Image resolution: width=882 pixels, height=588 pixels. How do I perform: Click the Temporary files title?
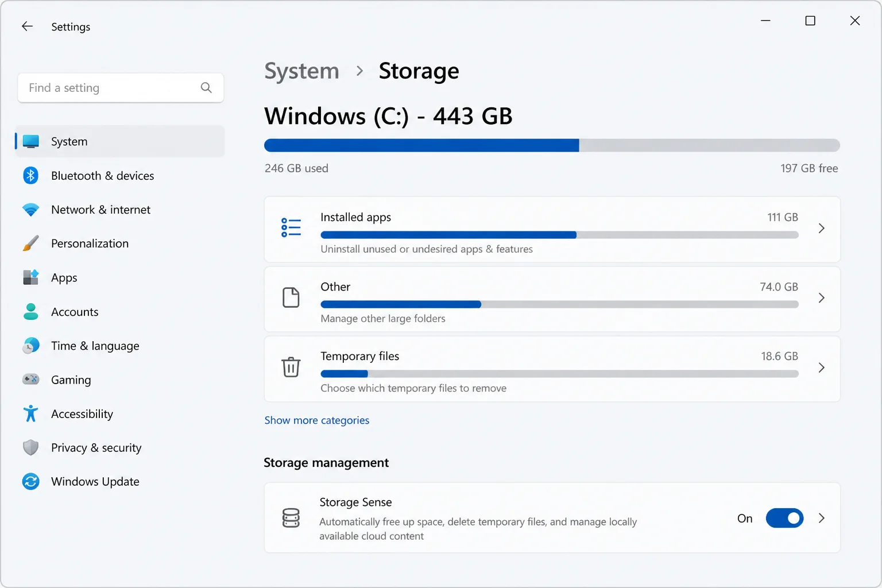359,356
